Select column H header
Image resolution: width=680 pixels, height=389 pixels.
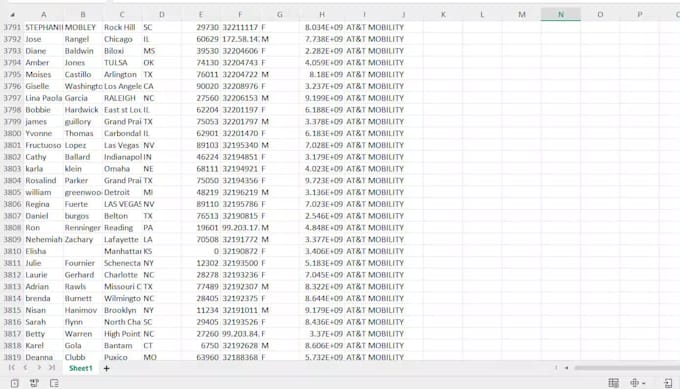[x=322, y=14]
